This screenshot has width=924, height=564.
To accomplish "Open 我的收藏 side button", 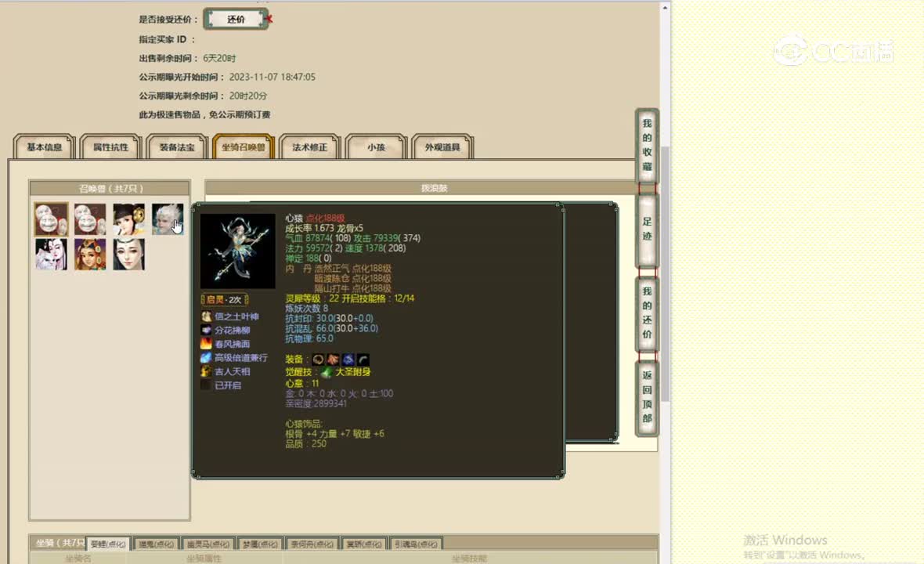I will [x=647, y=145].
